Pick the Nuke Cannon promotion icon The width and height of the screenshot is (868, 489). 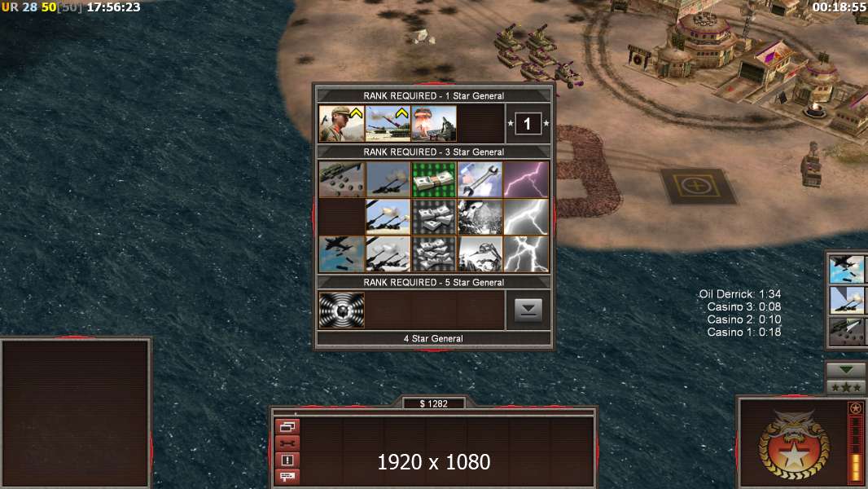click(x=434, y=124)
